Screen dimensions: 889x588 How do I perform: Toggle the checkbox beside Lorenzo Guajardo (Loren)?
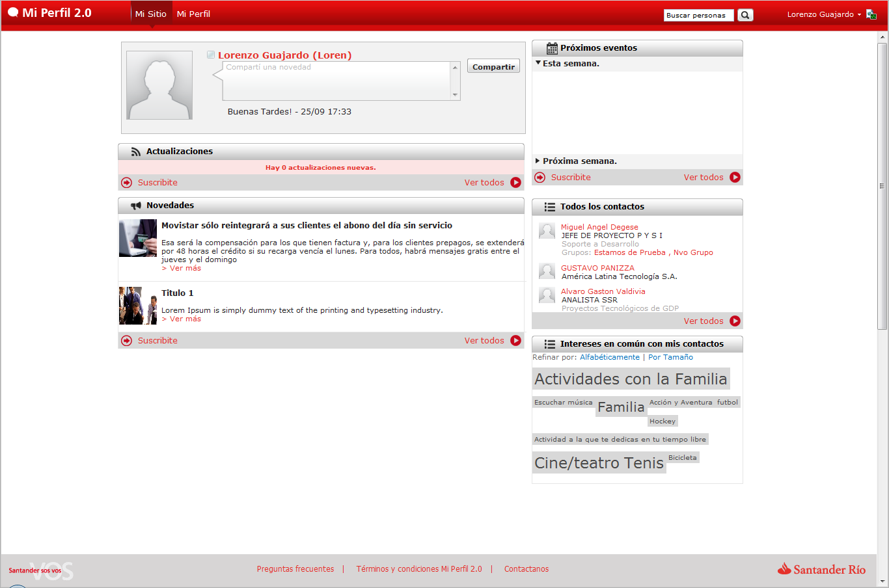pyautogui.click(x=211, y=55)
